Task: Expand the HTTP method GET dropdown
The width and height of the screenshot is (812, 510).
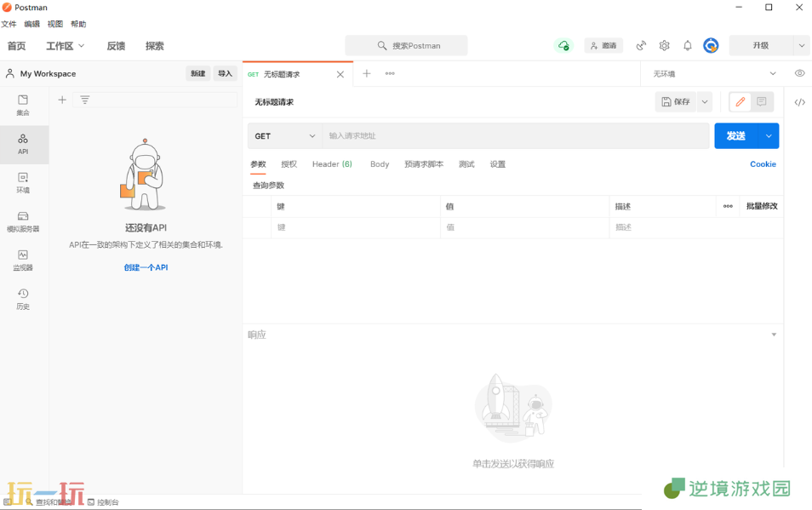Action: click(x=285, y=135)
